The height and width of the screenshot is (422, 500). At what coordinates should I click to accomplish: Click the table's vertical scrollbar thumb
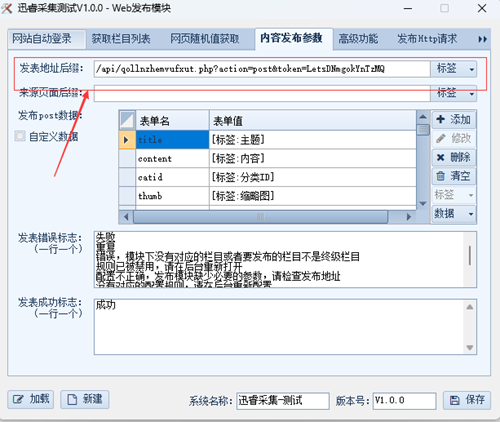(423, 129)
